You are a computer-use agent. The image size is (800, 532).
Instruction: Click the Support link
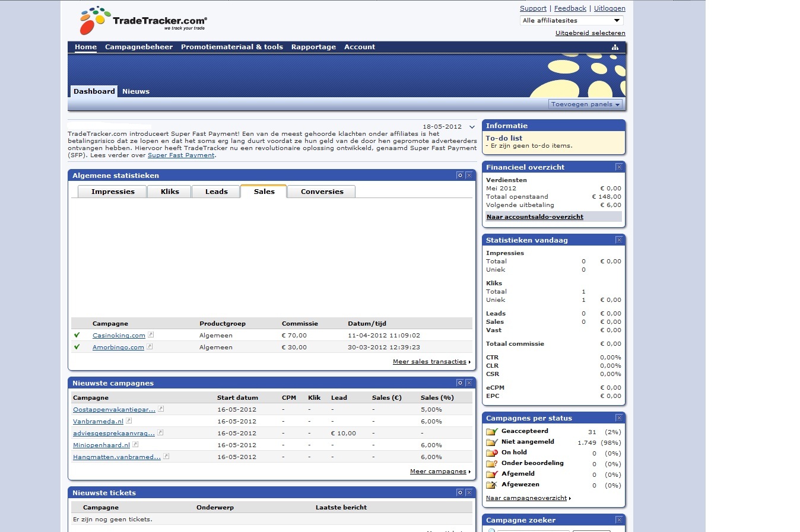[x=533, y=8]
